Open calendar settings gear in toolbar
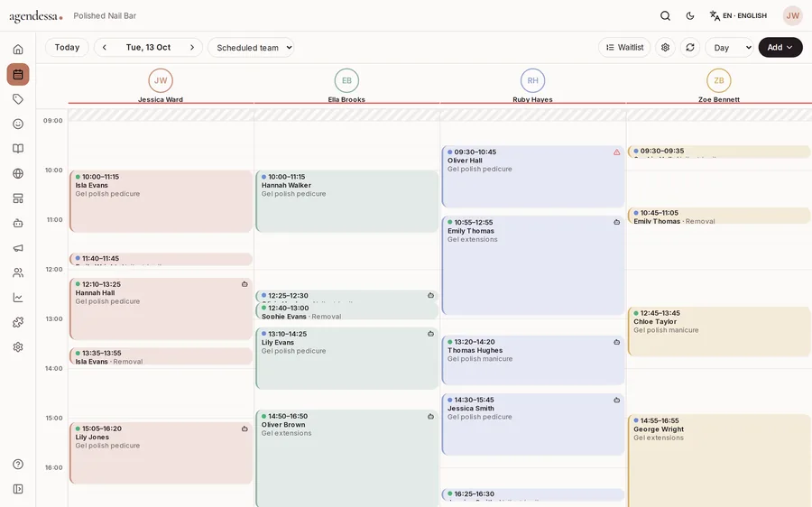Screen dimensions: 812x507 click(666, 47)
